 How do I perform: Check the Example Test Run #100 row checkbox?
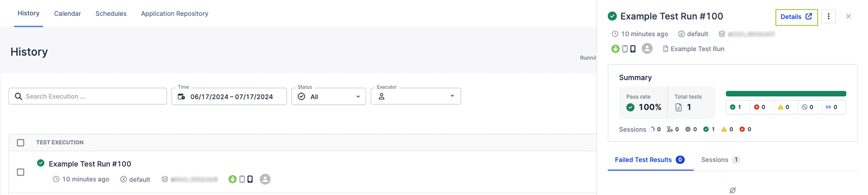pos(20,172)
